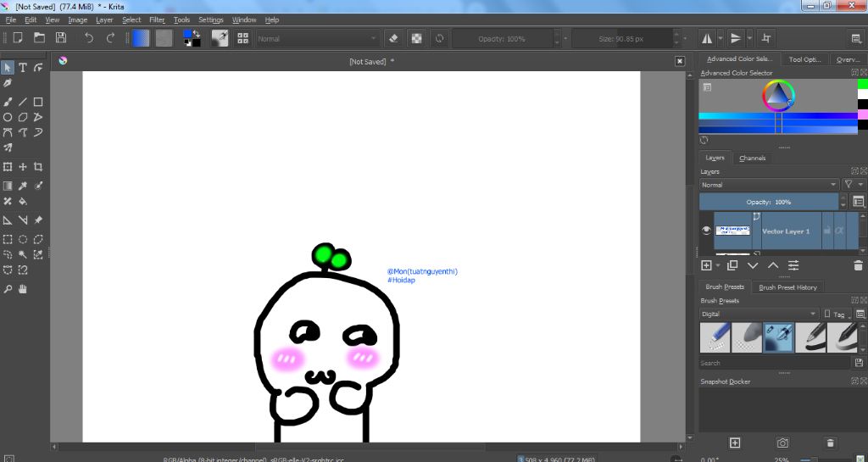Select the Zoom magnifier tool
The height and width of the screenshot is (462, 868).
click(7, 289)
